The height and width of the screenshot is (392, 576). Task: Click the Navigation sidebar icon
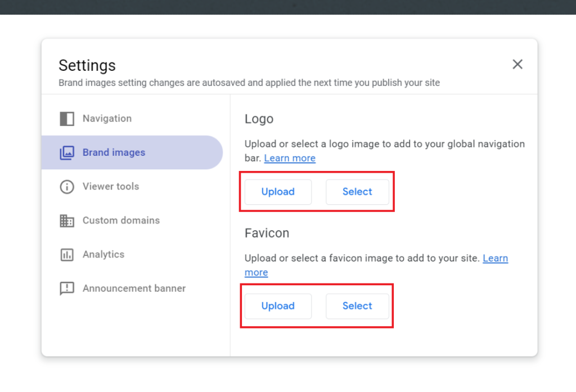(66, 119)
